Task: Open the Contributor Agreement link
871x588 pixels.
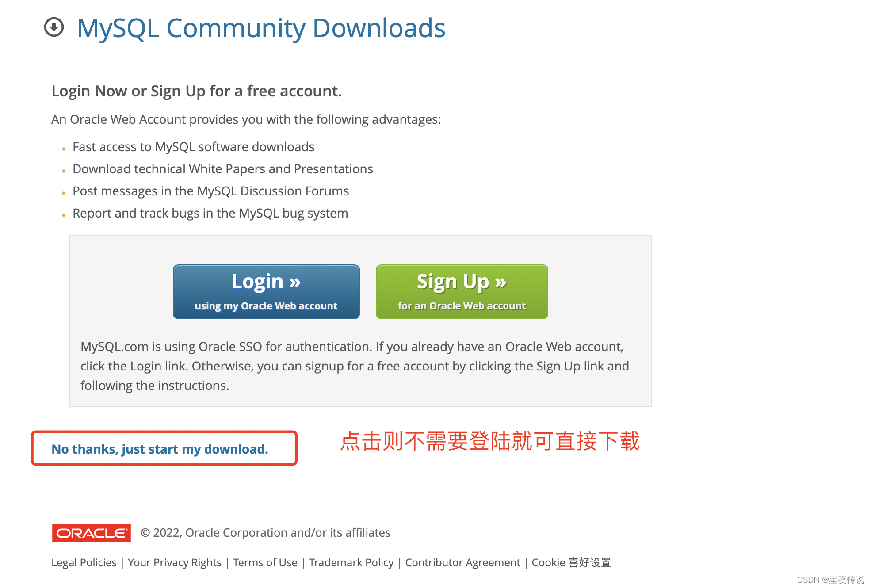Action: tap(462, 562)
